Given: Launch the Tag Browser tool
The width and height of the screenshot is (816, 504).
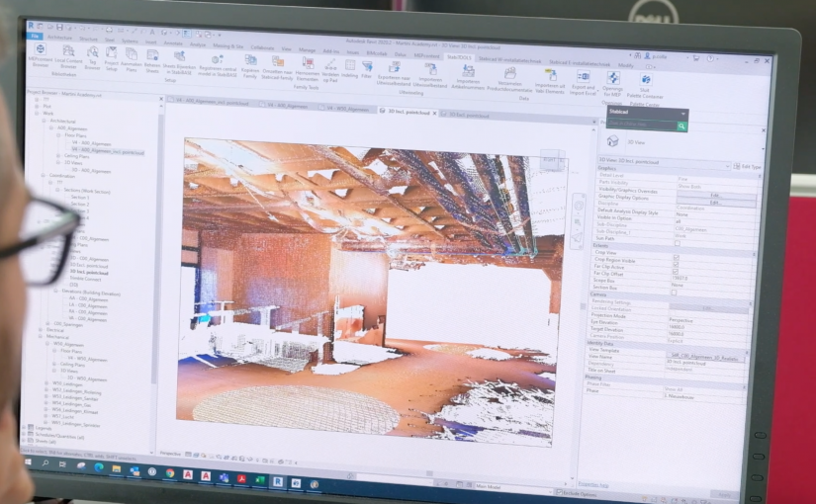Looking at the screenshot, I should pyautogui.click(x=92, y=57).
